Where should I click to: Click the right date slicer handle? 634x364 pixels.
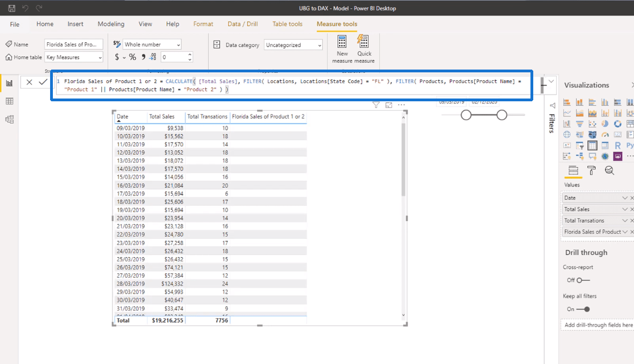click(x=502, y=115)
